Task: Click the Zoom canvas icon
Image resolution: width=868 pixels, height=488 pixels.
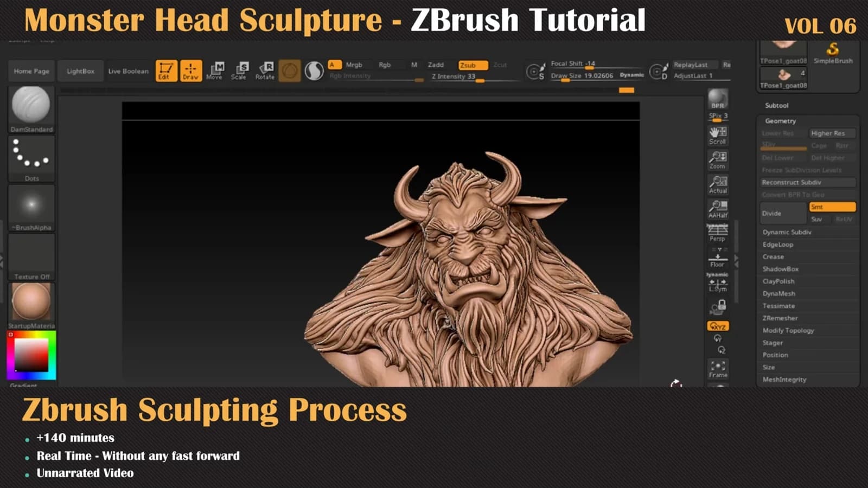Action: click(718, 160)
